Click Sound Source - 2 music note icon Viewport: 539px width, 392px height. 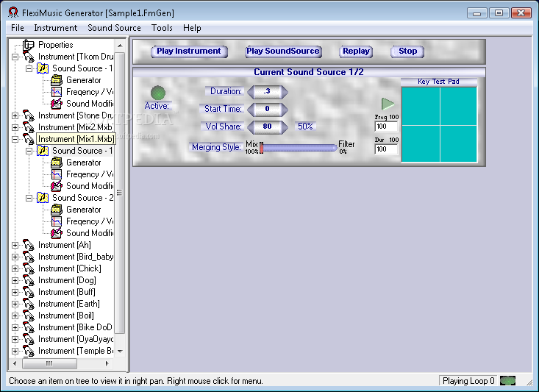tap(43, 198)
